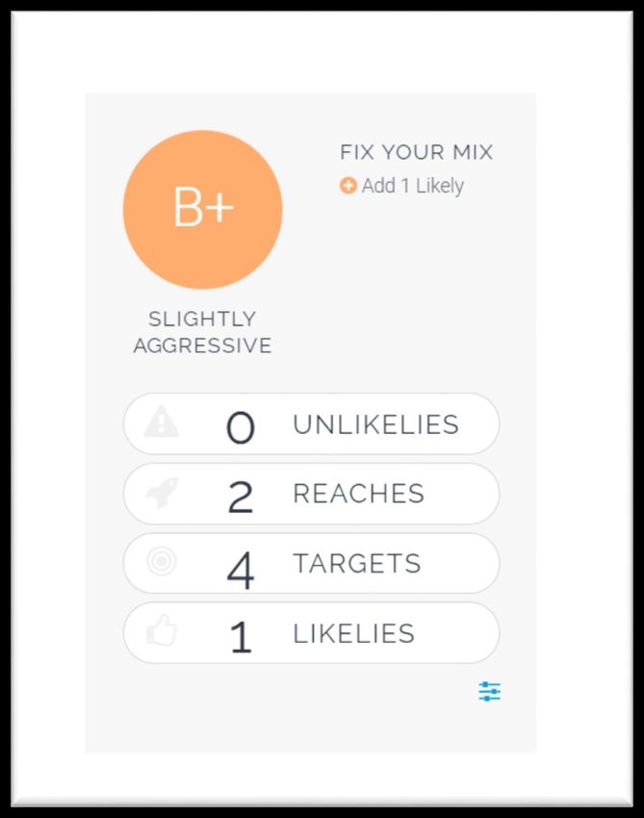The width and height of the screenshot is (644, 818).
Task: Click the orange B+ grade circle
Action: tap(202, 210)
